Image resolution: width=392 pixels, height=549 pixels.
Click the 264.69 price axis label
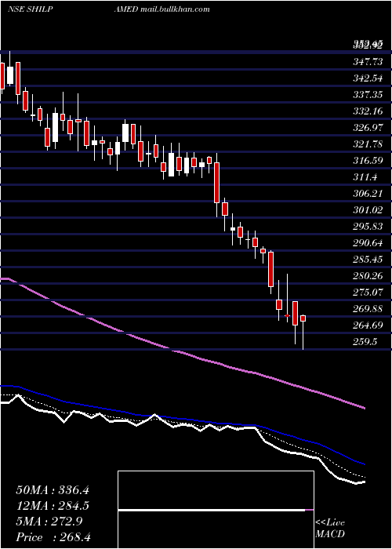pyautogui.click(x=368, y=325)
